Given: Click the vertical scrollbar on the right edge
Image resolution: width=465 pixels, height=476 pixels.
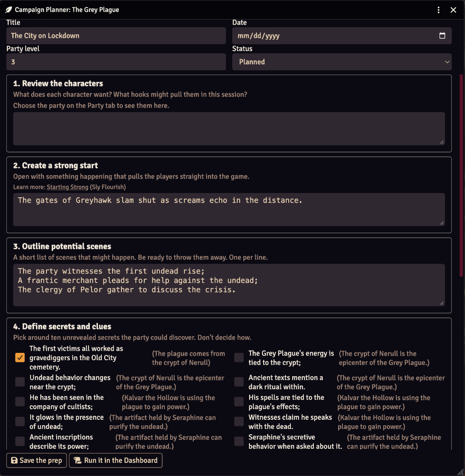Looking at the screenshot, I should tap(462, 176).
